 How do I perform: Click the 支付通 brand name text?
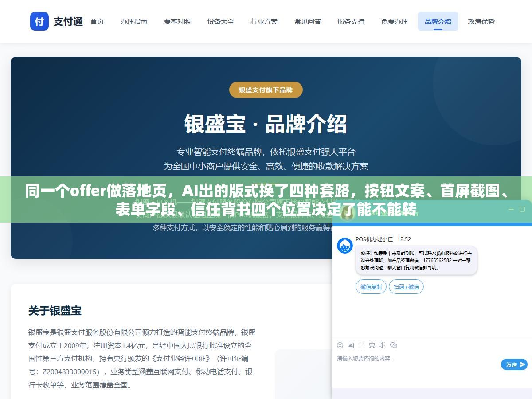pos(68,21)
